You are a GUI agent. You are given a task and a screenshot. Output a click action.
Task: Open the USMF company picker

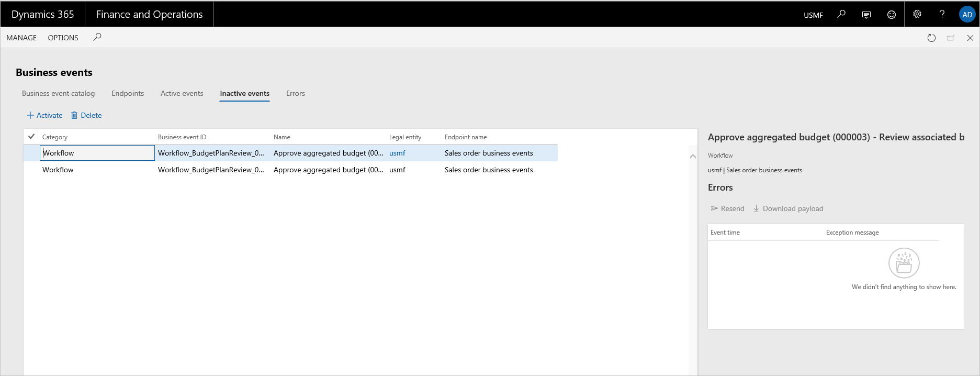pos(813,15)
